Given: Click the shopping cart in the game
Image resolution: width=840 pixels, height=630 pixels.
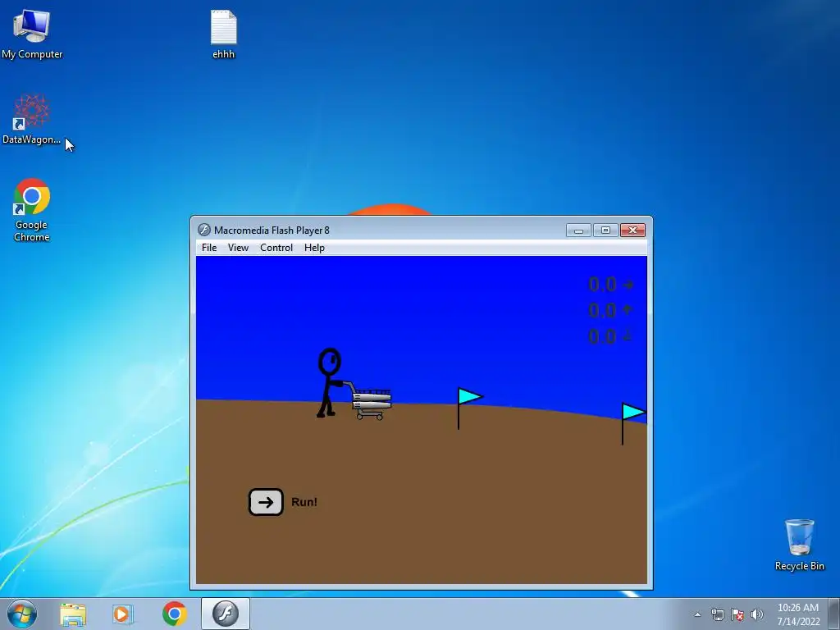Looking at the screenshot, I should (x=370, y=402).
